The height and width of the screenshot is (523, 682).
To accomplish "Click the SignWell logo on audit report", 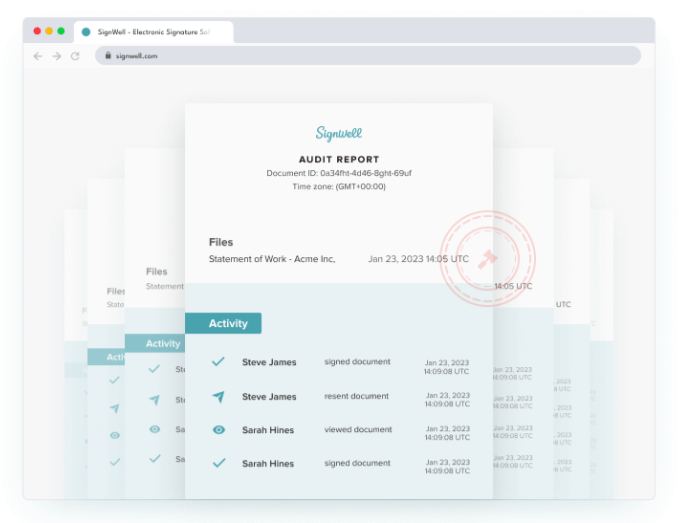I will 339,134.
